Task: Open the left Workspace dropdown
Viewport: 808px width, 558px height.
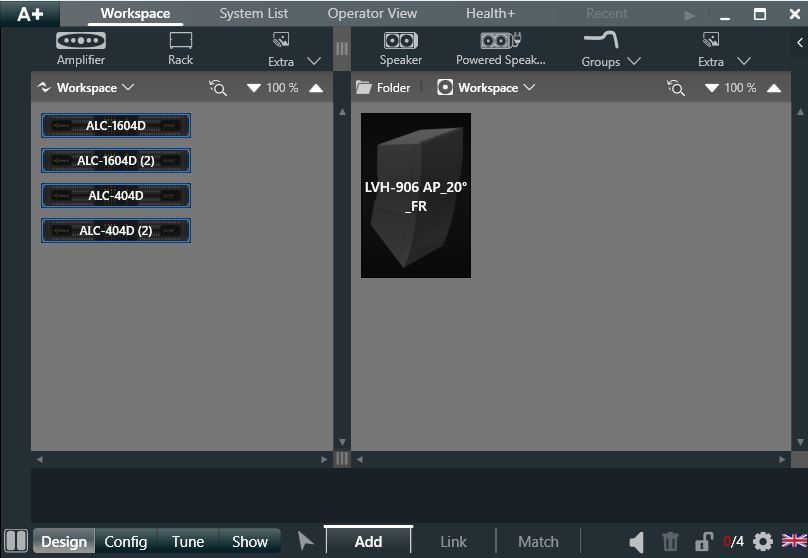Action: coord(86,88)
